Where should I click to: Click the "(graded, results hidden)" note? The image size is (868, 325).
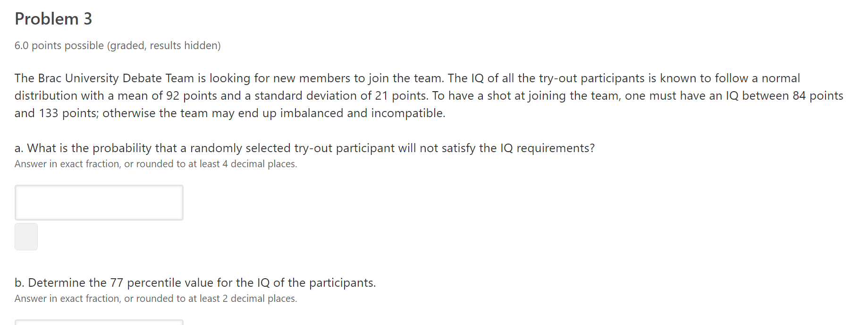164,45
